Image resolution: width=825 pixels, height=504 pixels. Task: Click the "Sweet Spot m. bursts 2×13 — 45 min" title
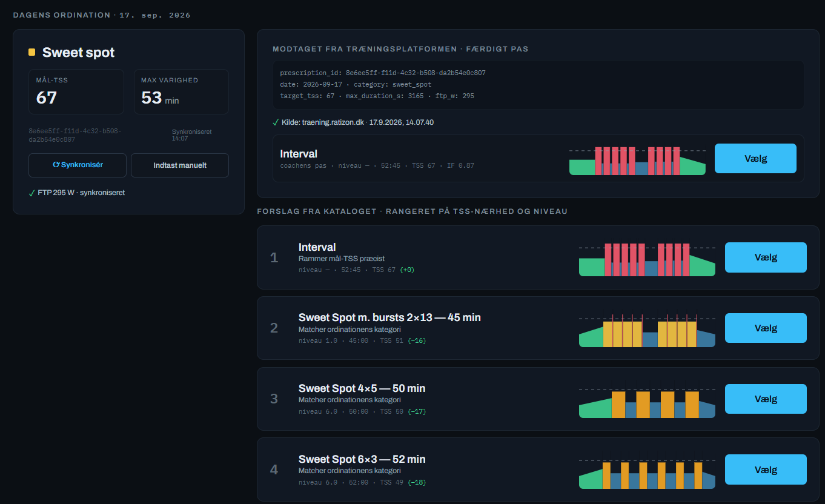[x=389, y=317]
